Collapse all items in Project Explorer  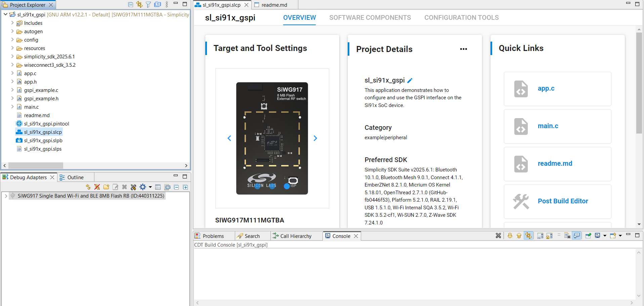click(131, 4)
